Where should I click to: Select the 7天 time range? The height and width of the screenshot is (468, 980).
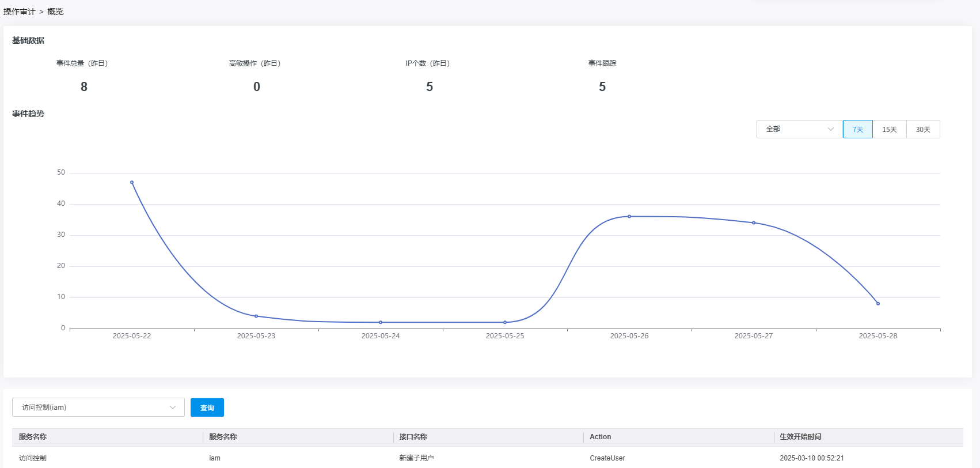coord(857,129)
